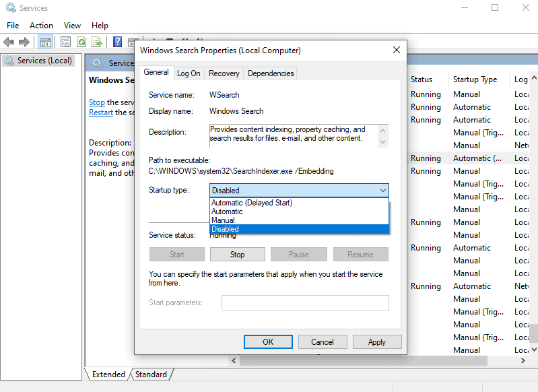Switch to the Extended view tab
This screenshot has width=538, height=392.
108,374
